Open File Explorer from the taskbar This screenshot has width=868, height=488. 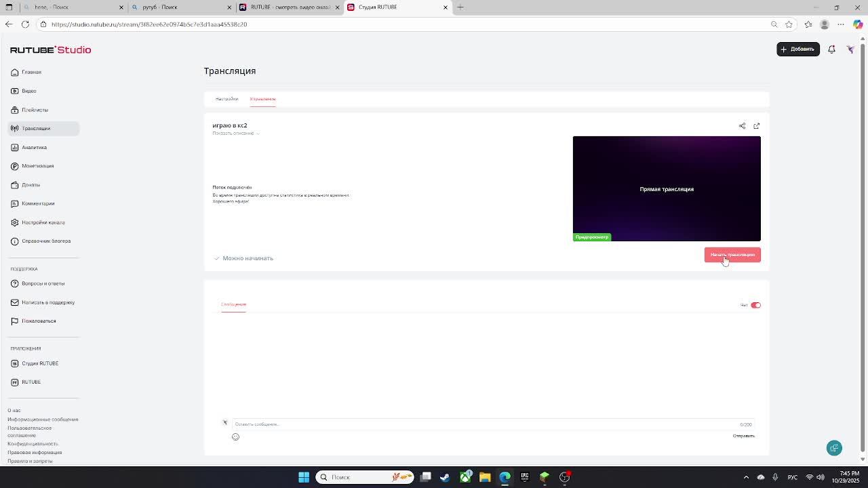485,477
